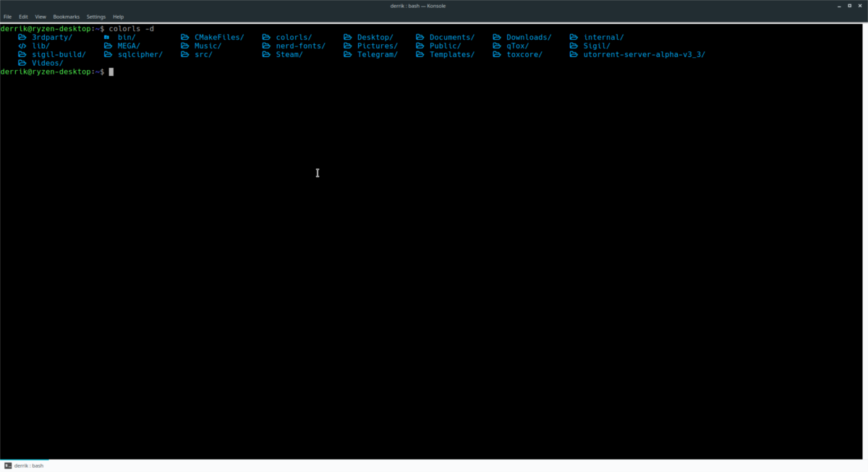868x472 pixels.
Task: Click the folder icon beside Desktop/
Action: point(347,38)
